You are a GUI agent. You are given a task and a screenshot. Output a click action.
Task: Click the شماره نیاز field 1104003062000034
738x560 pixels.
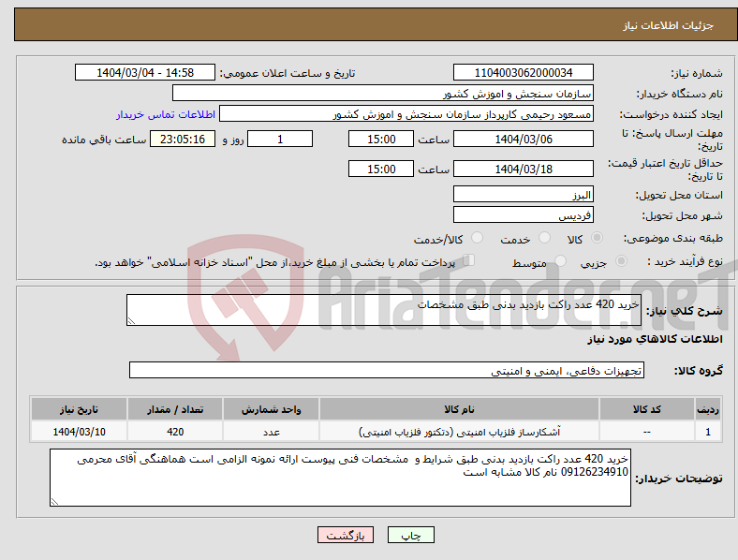coord(523,72)
